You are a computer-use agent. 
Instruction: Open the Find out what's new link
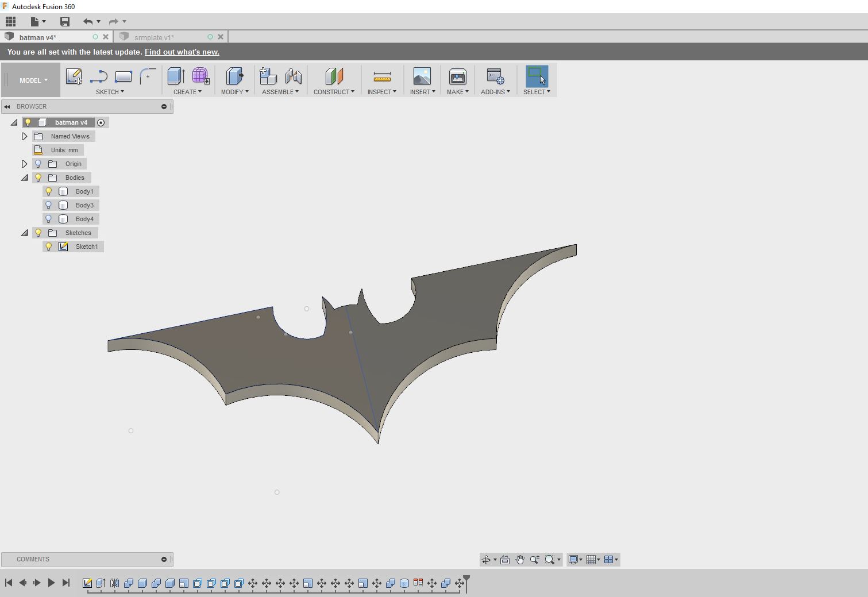(182, 52)
